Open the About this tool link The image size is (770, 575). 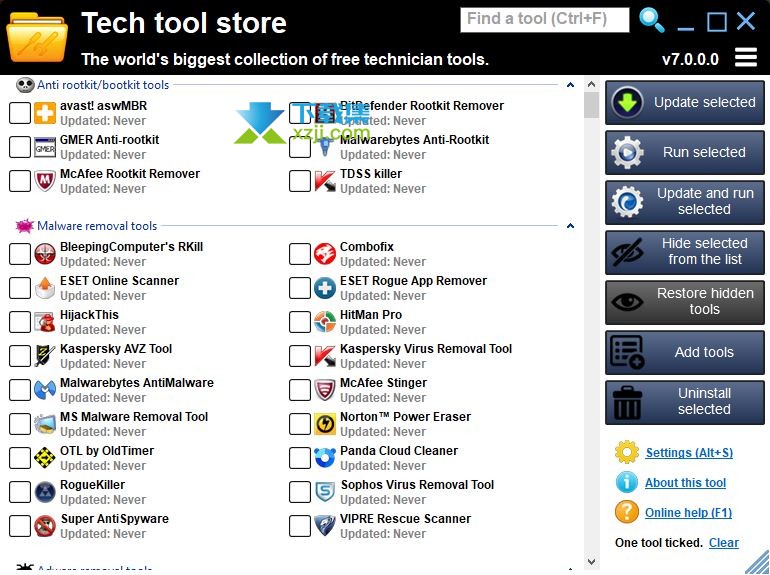(685, 483)
